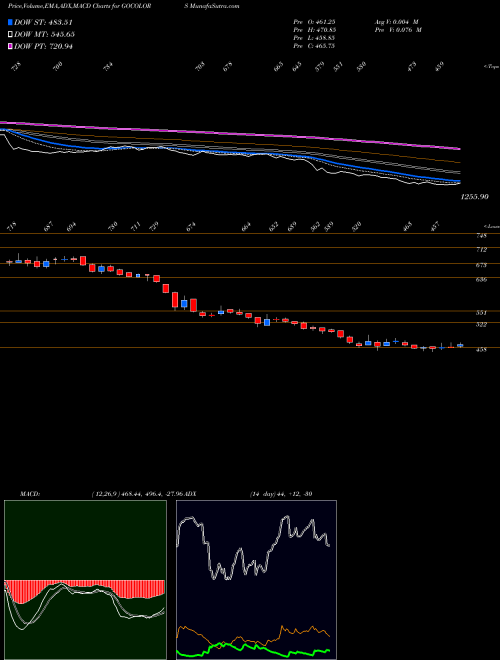Click the 675 tops label
500x660 pixels.
tap(228, 67)
